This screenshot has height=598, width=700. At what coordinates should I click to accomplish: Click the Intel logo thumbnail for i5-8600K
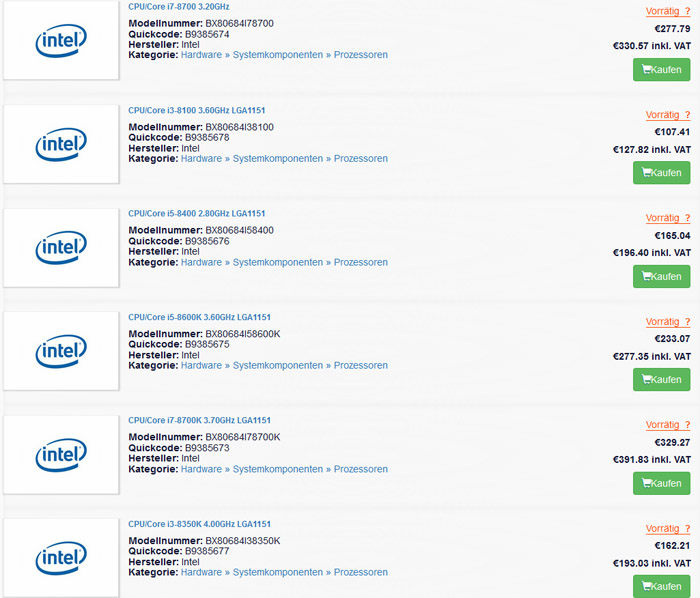(x=61, y=351)
